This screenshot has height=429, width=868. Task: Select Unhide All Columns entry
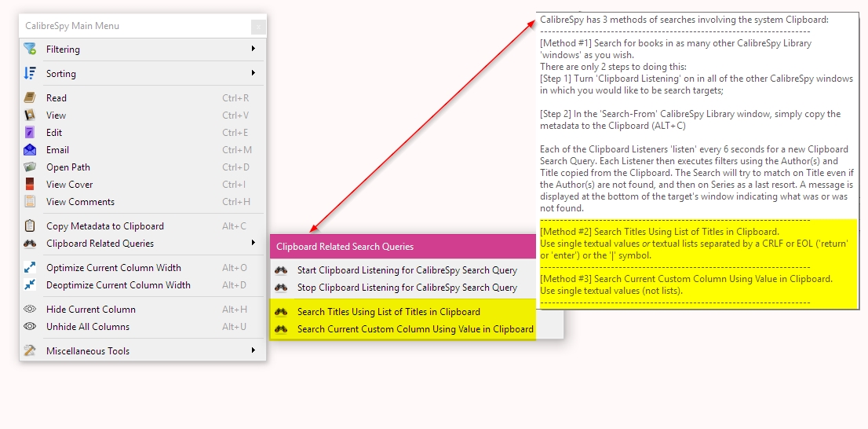tap(143, 326)
